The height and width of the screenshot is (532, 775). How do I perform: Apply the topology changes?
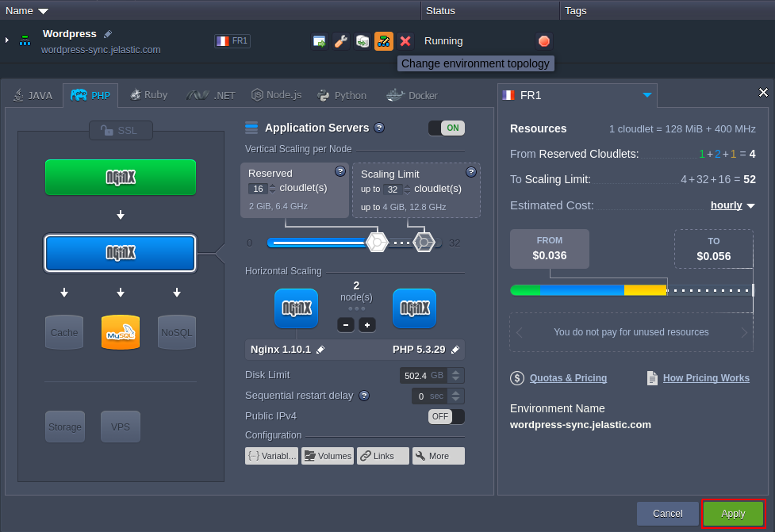coord(733,514)
